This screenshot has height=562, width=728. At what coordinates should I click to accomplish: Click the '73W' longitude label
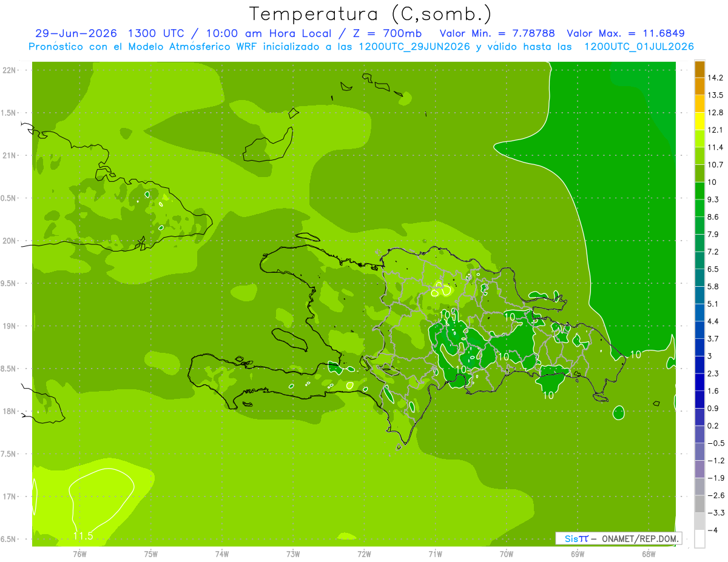(x=293, y=554)
